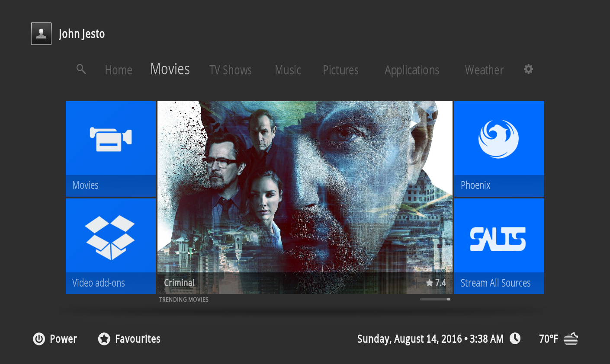Open search with the magnifier icon
This screenshot has height=364, width=610.
[81, 69]
